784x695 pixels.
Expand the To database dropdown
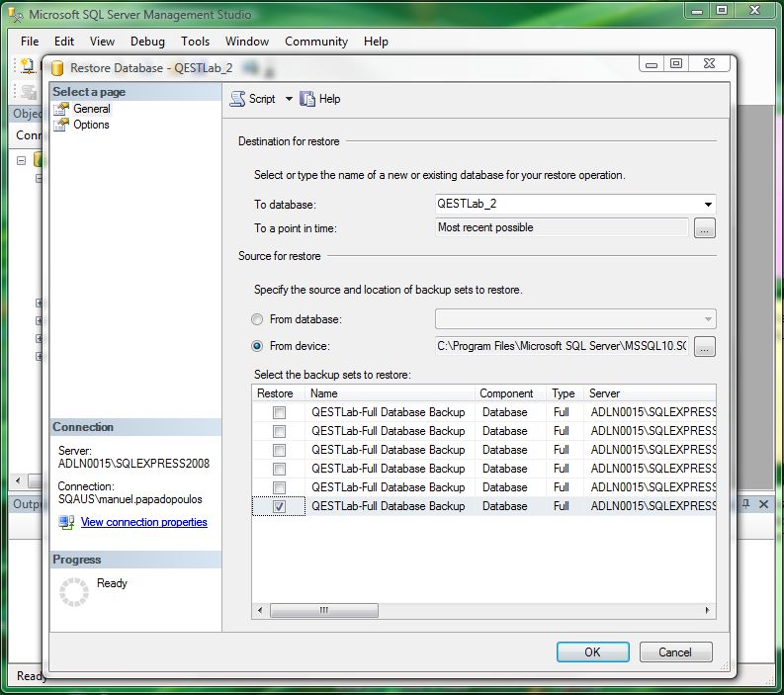pos(708,205)
